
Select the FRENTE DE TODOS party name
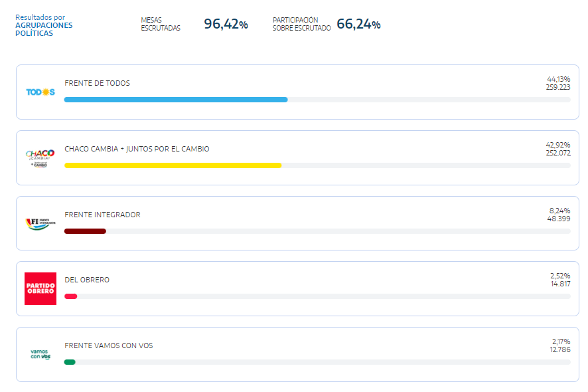click(97, 83)
